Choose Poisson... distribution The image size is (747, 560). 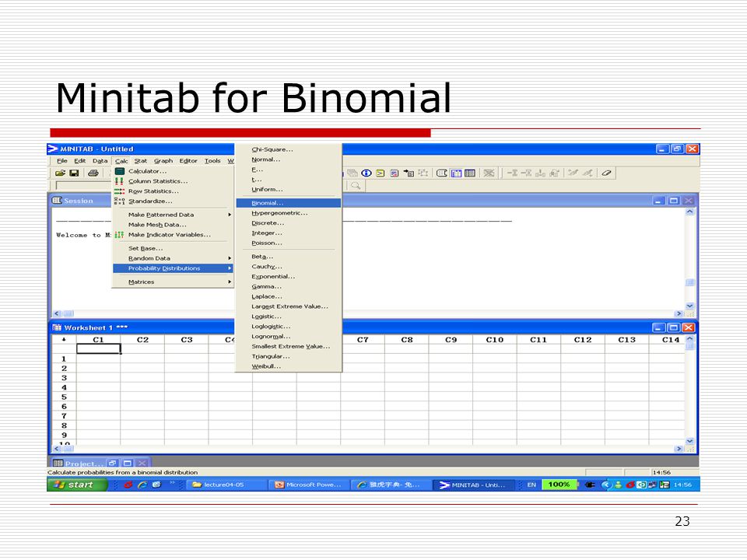pos(289,243)
